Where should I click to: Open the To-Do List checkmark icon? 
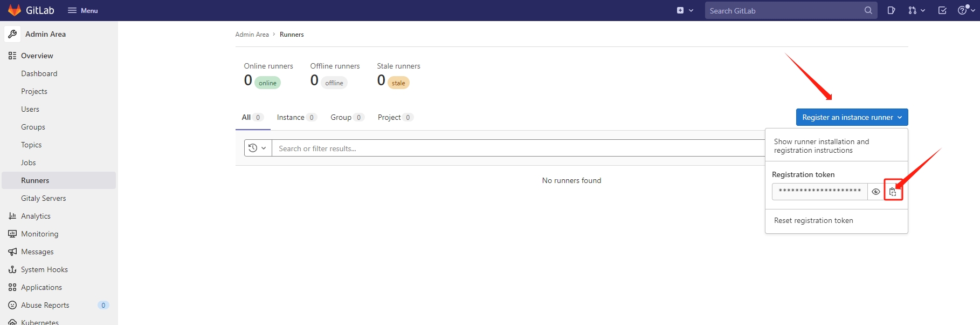coord(942,10)
